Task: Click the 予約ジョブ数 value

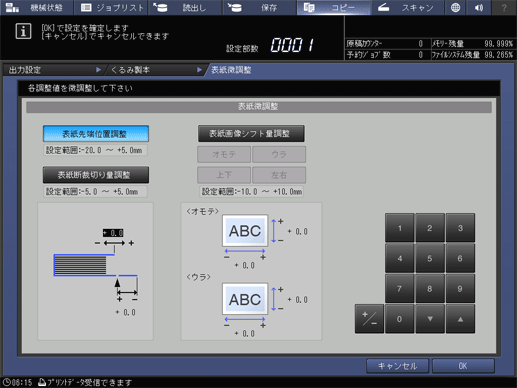Action: pyautogui.click(x=421, y=55)
